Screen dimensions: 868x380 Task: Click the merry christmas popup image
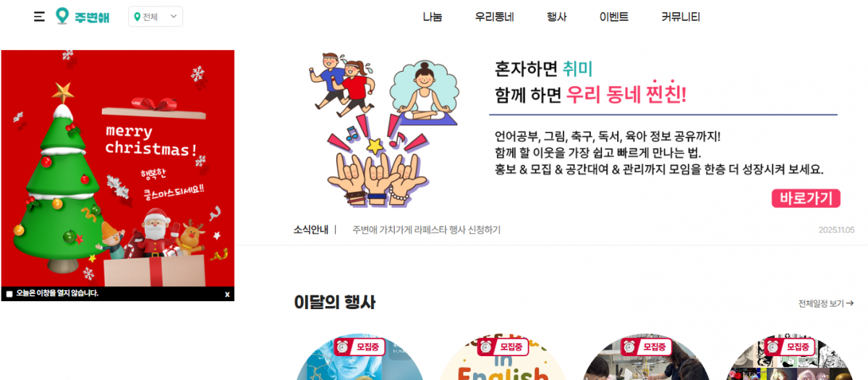coord(118,168)
